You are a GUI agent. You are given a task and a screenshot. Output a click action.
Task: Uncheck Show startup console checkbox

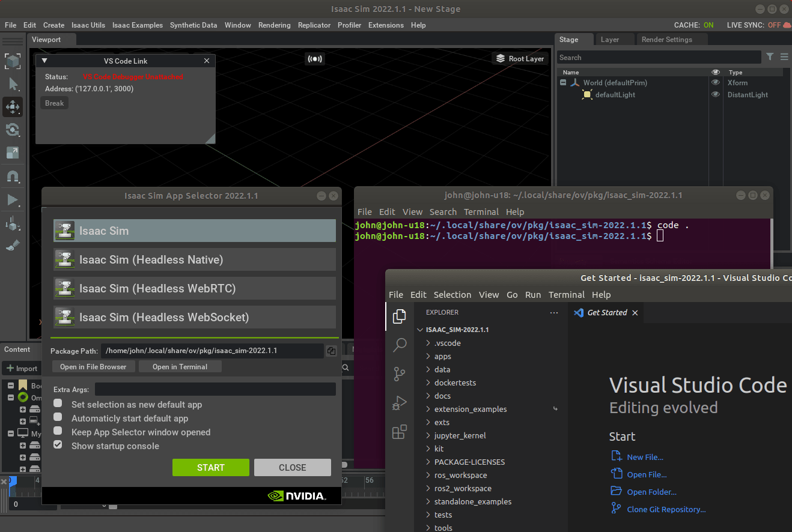coord(58,445)
